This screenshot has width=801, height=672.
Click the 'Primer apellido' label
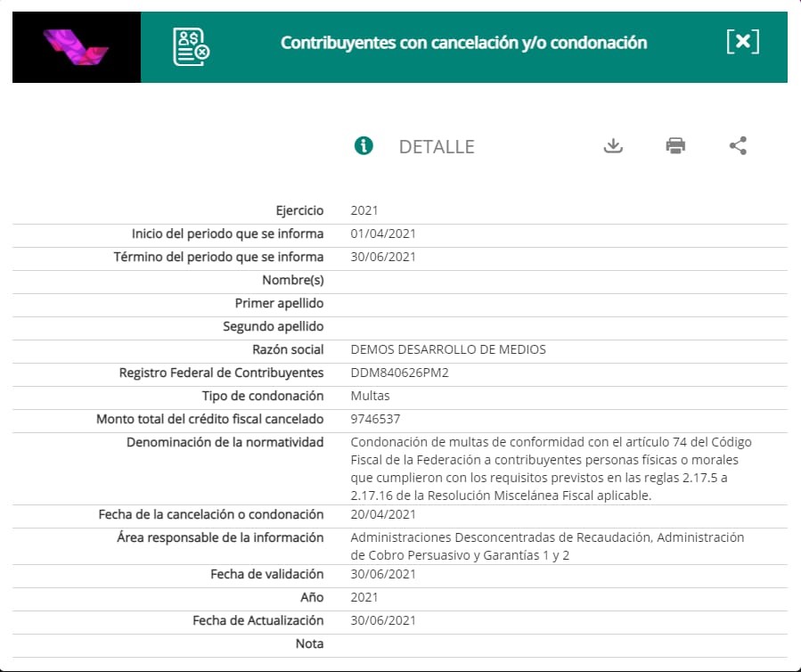(279, 303)
